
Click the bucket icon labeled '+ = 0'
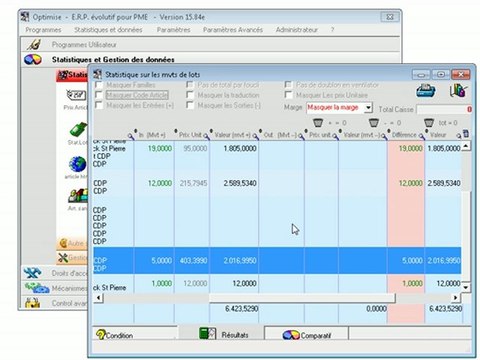pyautogui.click(x=318, y=122)
